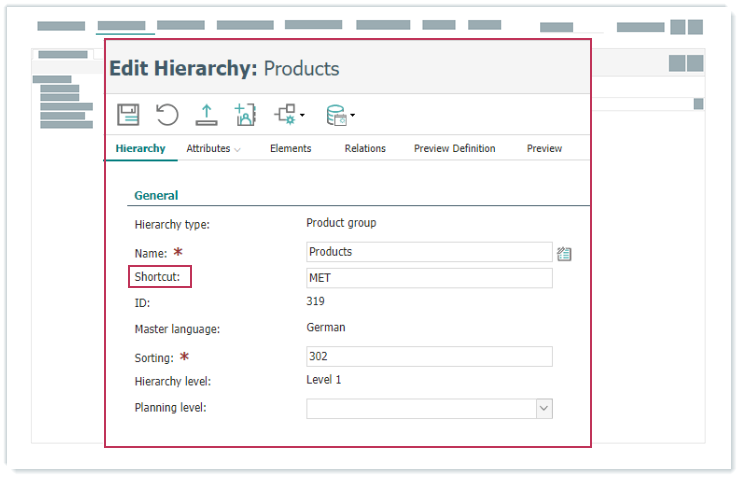The image size is (741, 479).
Task: Click the Shortcut field containing MET
Action: point(428,278)
